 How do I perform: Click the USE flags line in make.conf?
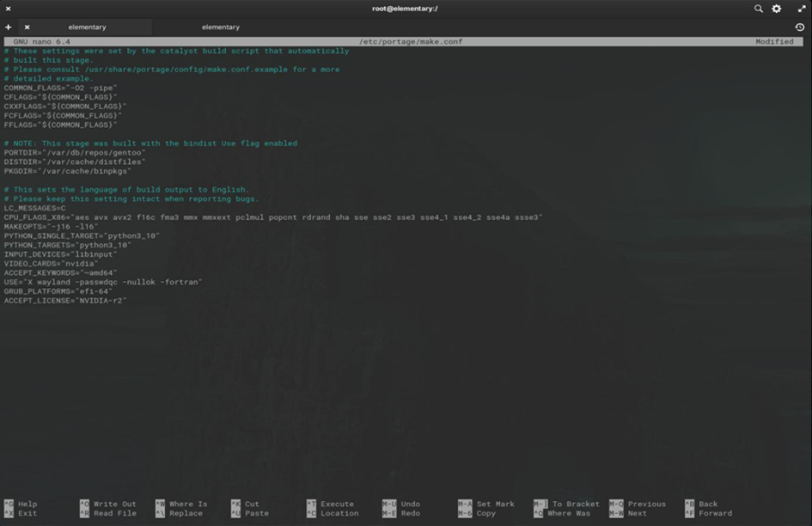(x=103, y=282)
